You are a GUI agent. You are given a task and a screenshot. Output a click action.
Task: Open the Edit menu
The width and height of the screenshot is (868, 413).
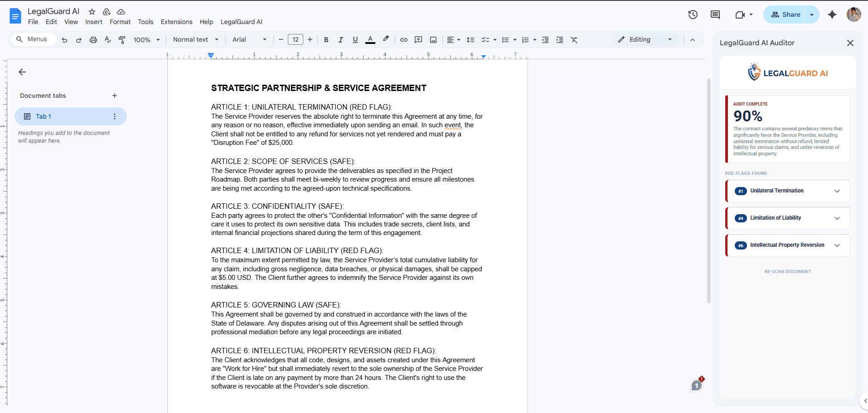(x=51, y=22)
